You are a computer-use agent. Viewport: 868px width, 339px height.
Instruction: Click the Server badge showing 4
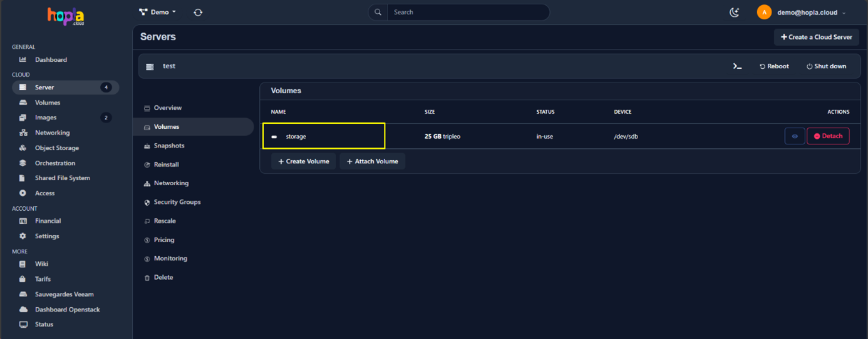tap(106, 88)
